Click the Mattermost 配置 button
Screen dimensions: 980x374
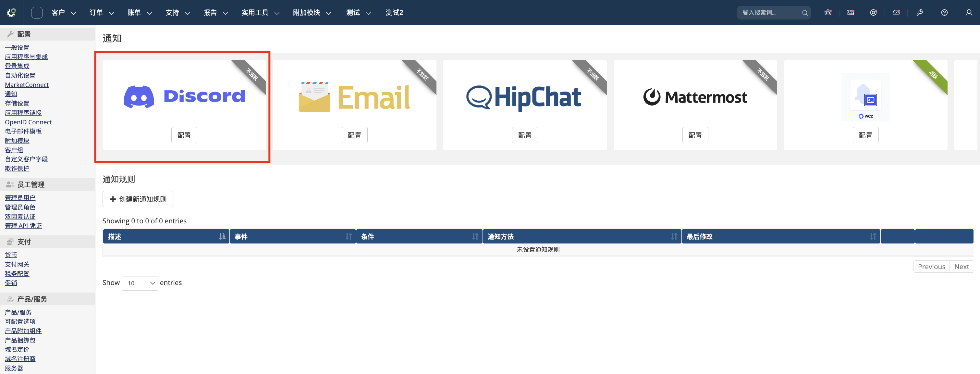coord(695,135)
